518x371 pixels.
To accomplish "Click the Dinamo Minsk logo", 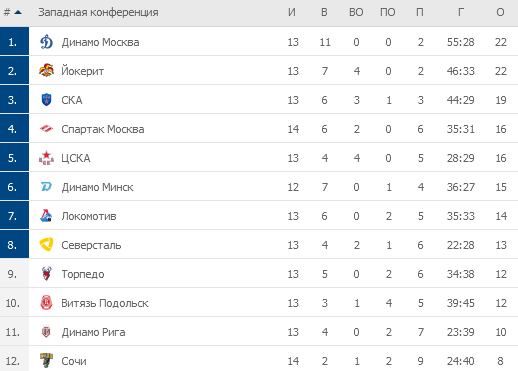I will click(x=46, y=187).
